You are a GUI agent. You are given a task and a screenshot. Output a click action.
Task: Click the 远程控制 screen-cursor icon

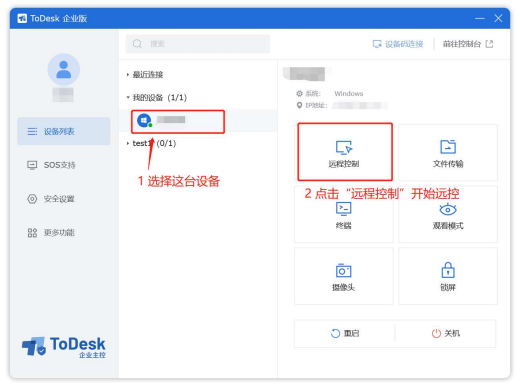coord(344,148)
